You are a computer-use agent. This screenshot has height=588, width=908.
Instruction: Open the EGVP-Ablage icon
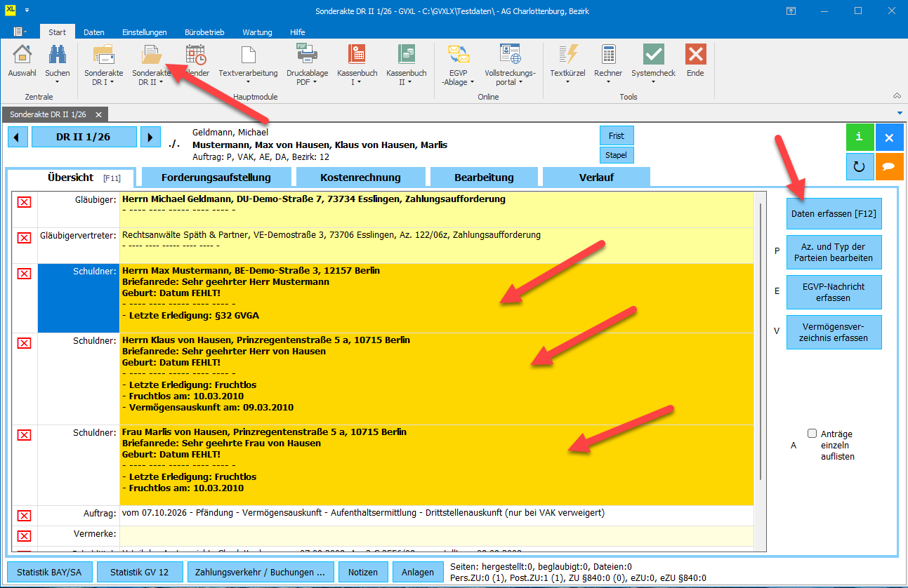pos(458,55)
